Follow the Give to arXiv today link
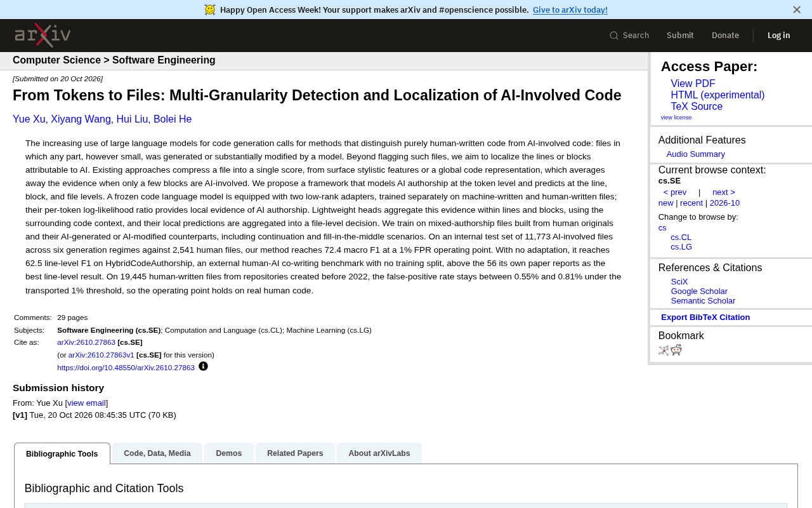This screenshot has width=812, height=508. 570,10
